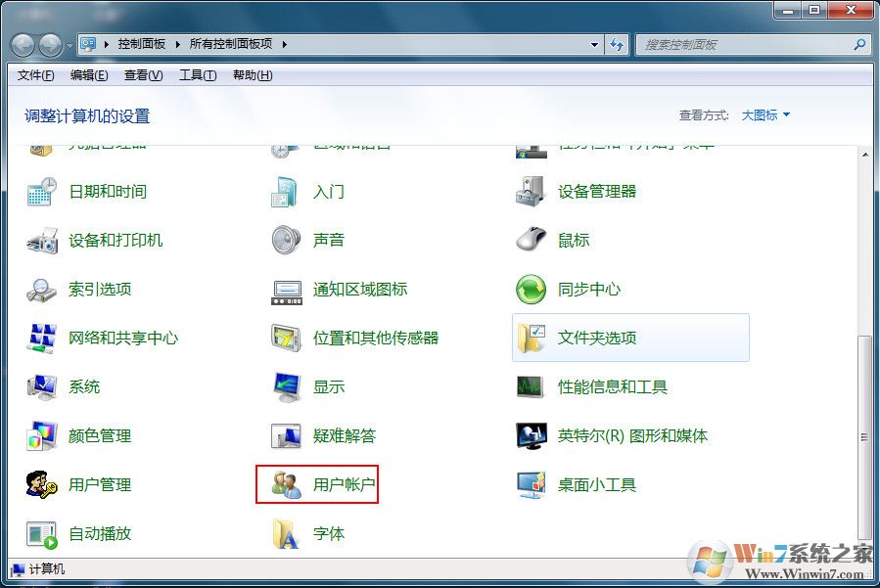Click the 桌面小工具 desktop gadgets link
Screen dimensions: 880x588
click(x=596, y=485)
